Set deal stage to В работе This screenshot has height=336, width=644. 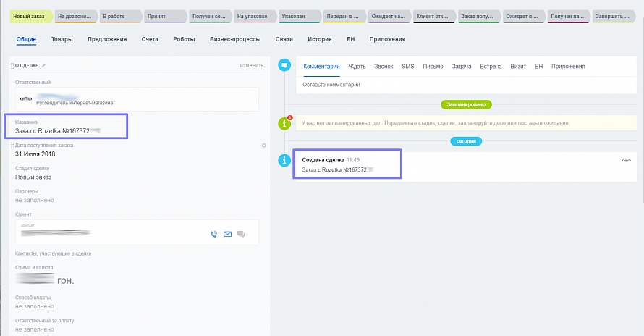coord(118,15)
